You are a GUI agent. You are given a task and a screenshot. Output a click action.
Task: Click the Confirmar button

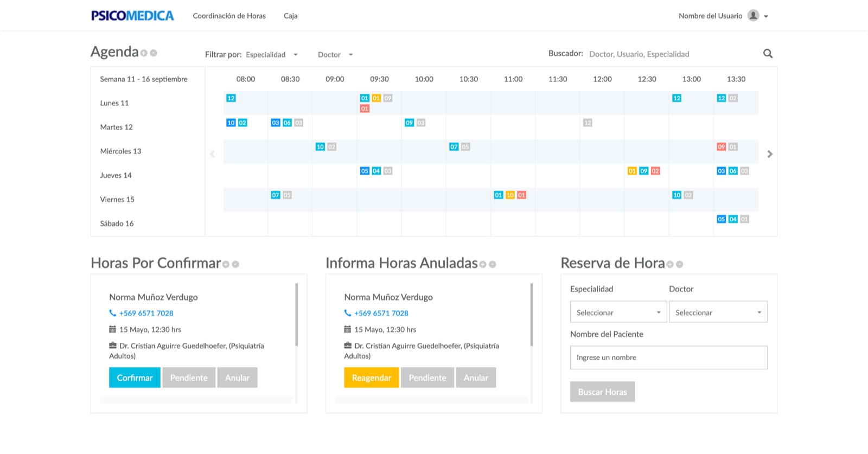135,378
